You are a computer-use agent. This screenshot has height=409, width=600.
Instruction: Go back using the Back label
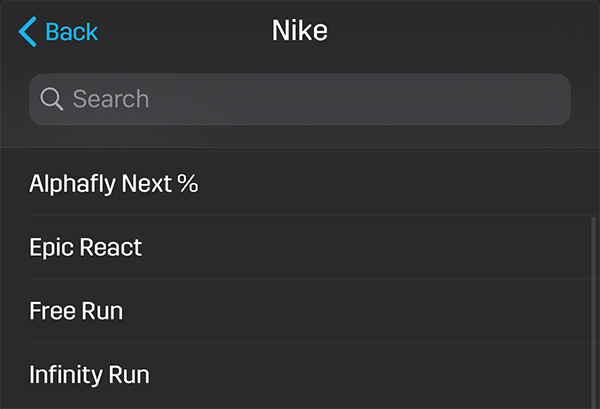(72, 31)
